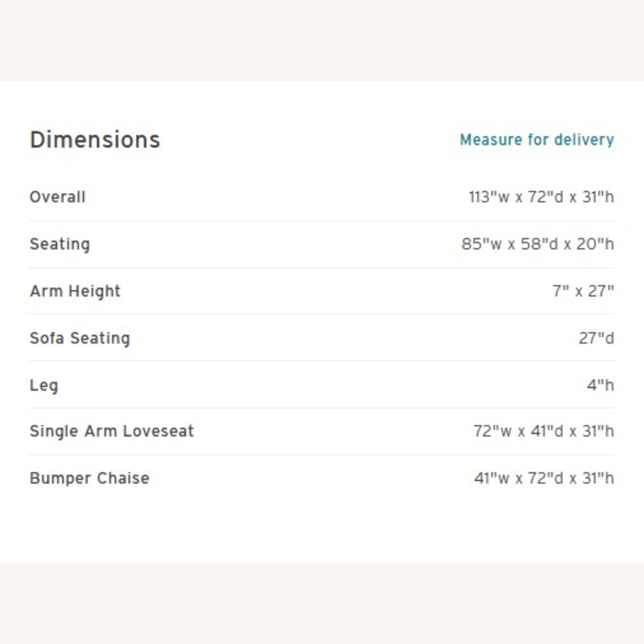
Task: Click the divider between Leg and Single Arm Loveseat
Action: pyautogui.click(x=322, y=408)
